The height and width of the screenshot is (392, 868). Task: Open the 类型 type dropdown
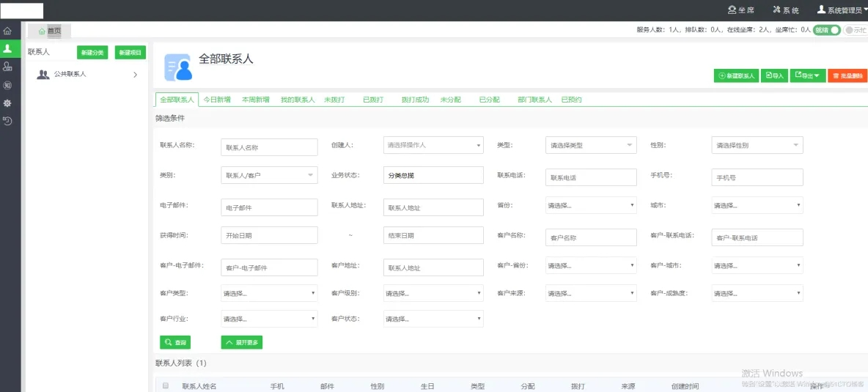coord(591,145)
